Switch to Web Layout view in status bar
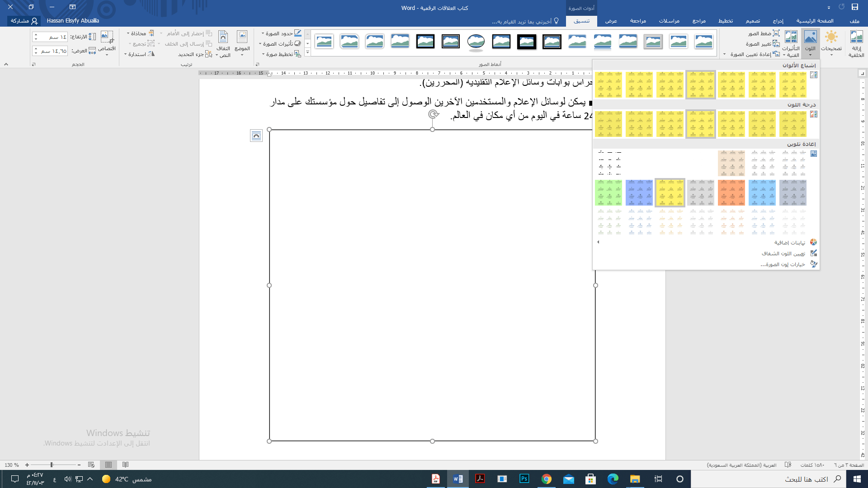The width and height of the screenshot is (868, 488). (91, 465)
